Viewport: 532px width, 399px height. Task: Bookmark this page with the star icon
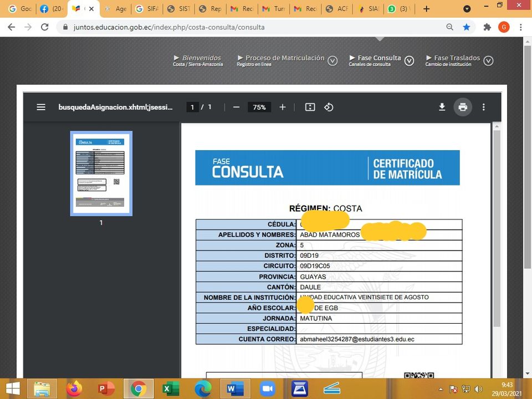tap(467, 27)
